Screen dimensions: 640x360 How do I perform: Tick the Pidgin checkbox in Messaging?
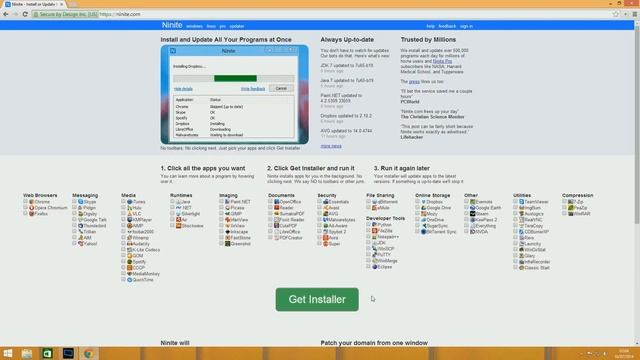(x=74, y=207)
